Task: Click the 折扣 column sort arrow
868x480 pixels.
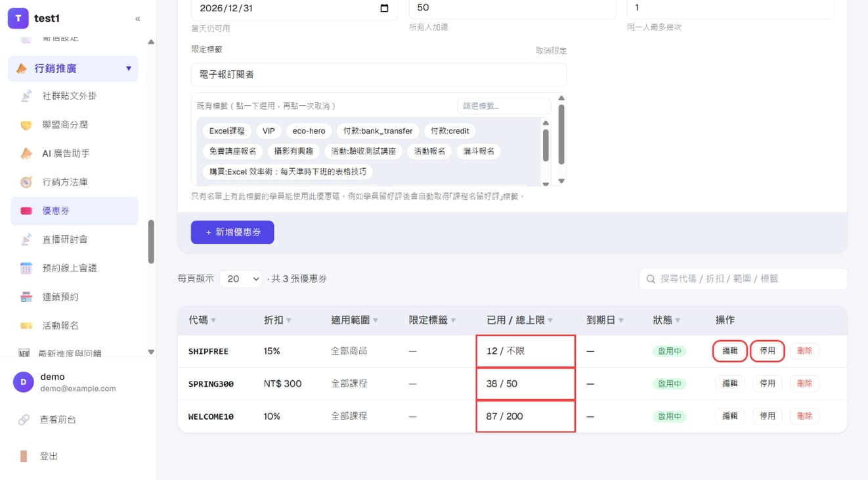Action: tap(289, 320)
